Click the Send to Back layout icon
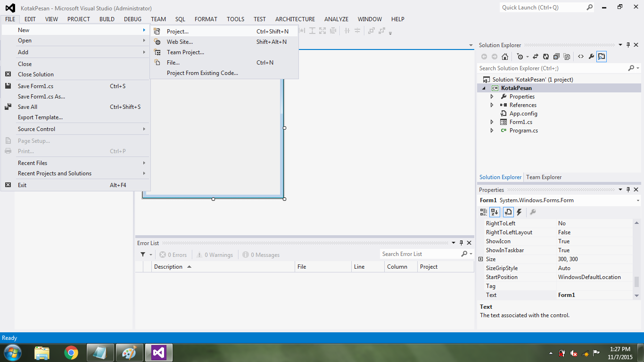Image resolution: width=644 pixels, height=362 pixels. tap(382, 31)
